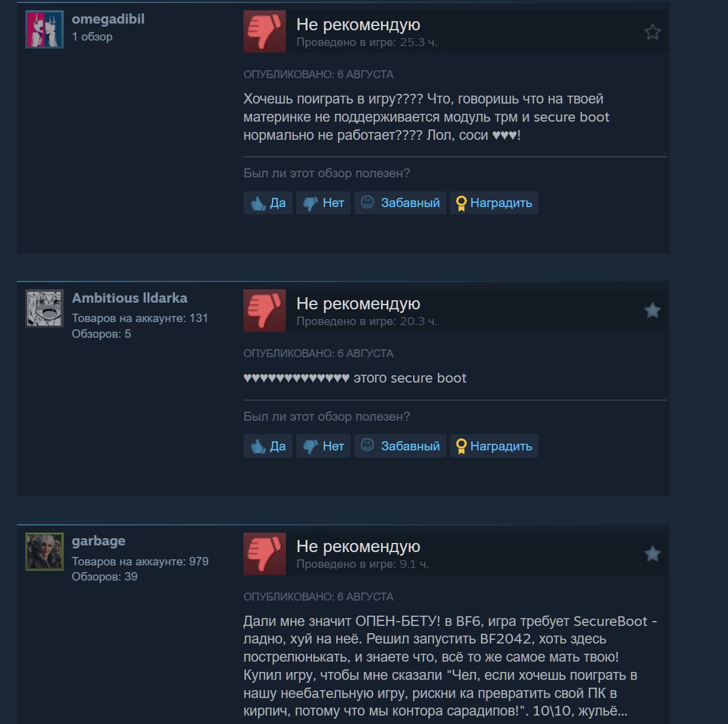Open Ambitious Ildarka's avatar image
This screenshot has width=728, height=724.
[44, 309]
